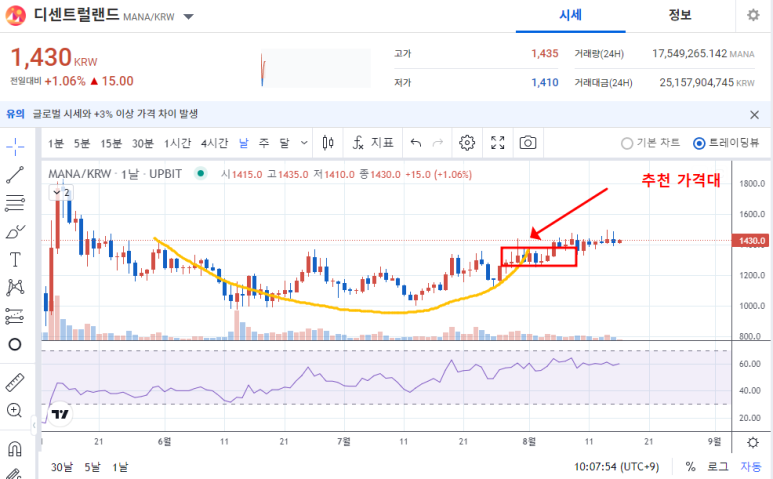The width and height of the screenshot is (773, 479).
Task: Collapse the indicator legend showing 2
Action: tap(61, 193)
